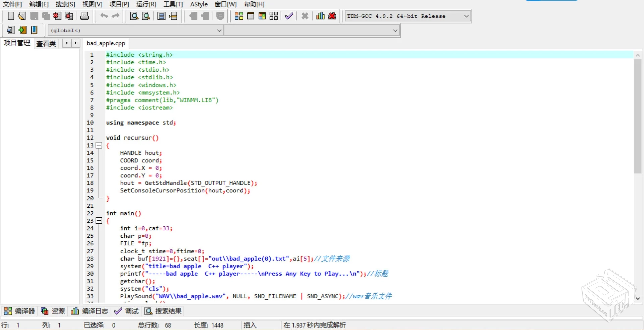This screenshot has width=644, height=330.
Task: Redo the last edit
Action: point(116,16)
